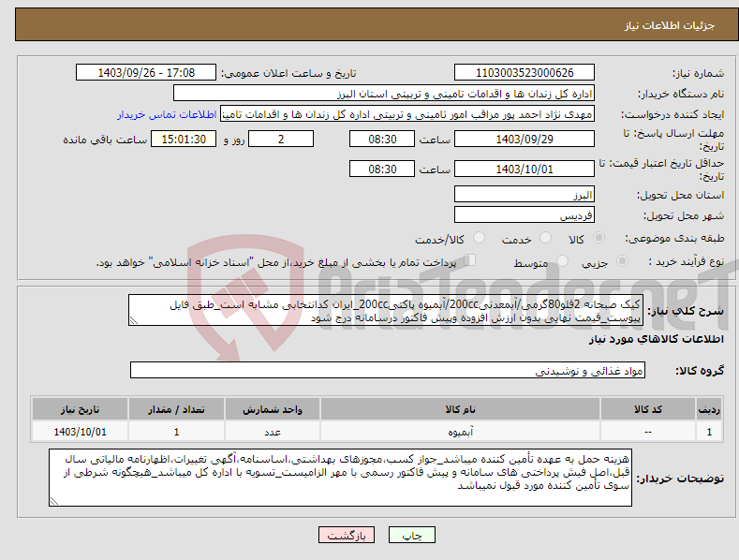Click the response deadline time 08:30 field

click(x=382, y=139)
